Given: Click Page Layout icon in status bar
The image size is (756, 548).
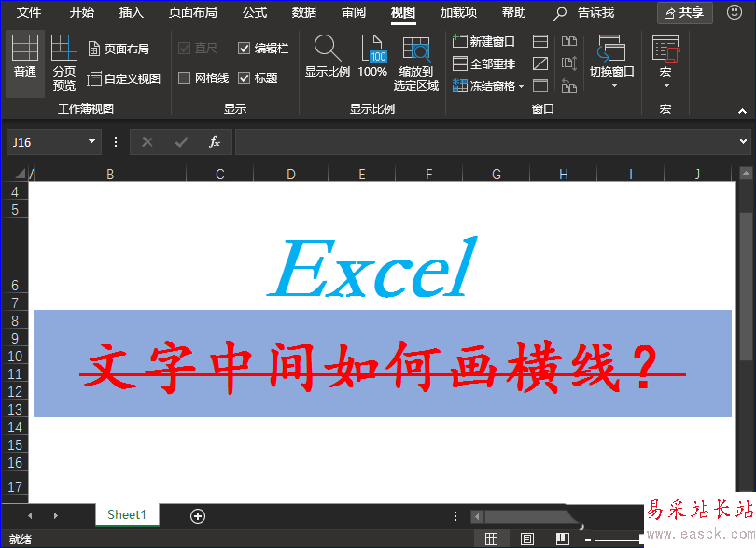Looking at the screenshot, I should click(527, 539).
